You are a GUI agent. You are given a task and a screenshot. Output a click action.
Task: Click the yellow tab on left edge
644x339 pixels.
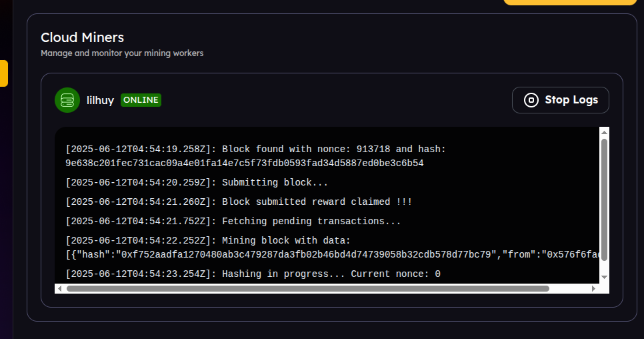(x=4, y=73)
